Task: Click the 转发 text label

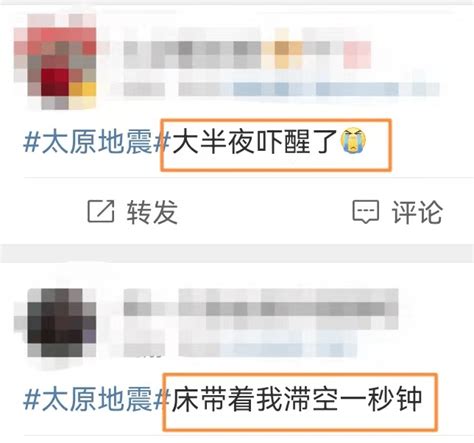Action: tap(152, 212)
